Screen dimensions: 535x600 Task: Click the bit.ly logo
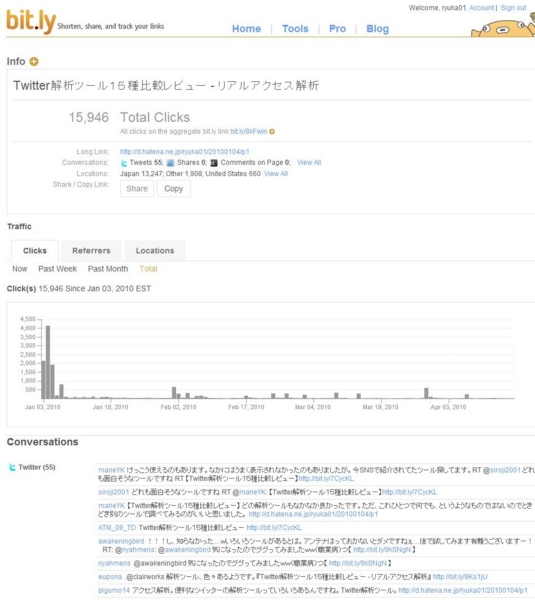pyautogui.click(x=31, y=21)
